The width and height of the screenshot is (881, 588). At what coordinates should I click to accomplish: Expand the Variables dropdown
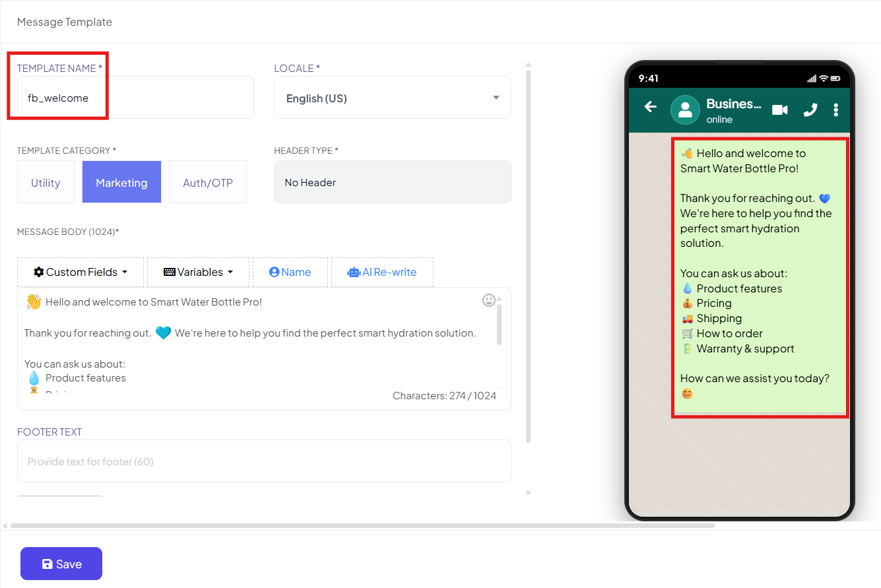point(198,272)
